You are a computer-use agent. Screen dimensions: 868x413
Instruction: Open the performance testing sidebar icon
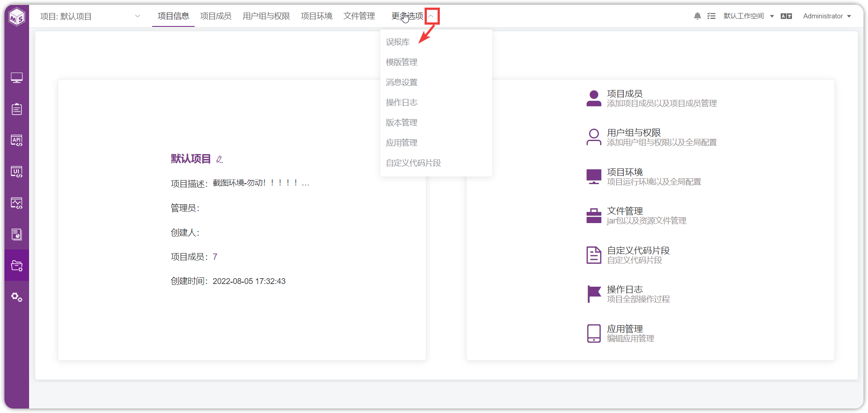(17, 203)
